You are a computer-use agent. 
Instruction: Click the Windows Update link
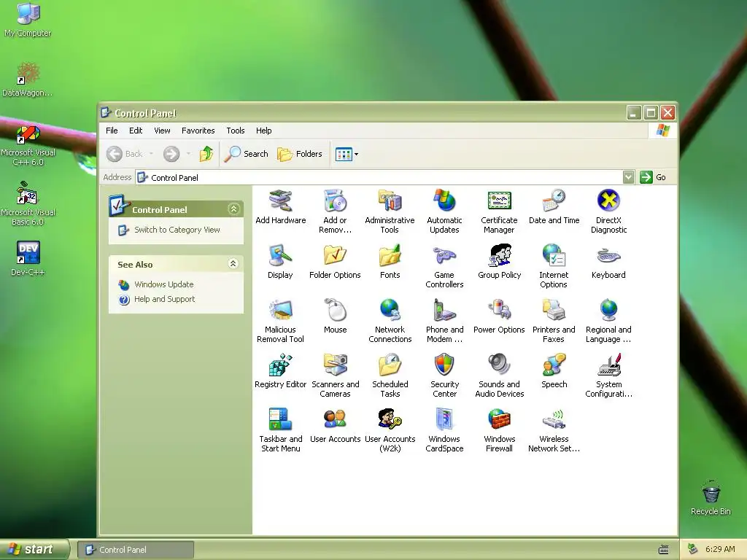[164, 284]
